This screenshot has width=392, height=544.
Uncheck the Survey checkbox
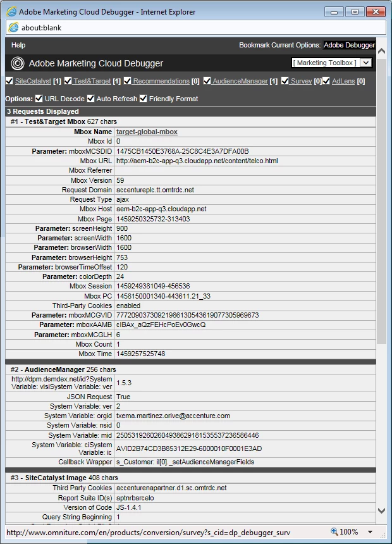click(x=285, y=81)
